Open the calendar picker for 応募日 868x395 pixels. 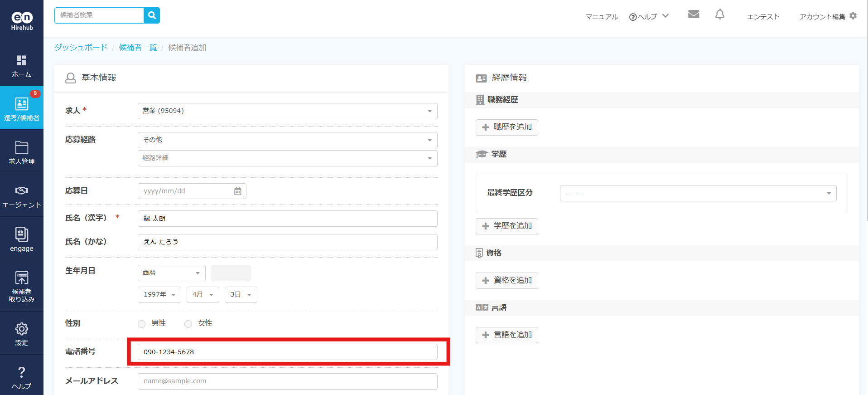pyautogui.click(x=237, y=191)
